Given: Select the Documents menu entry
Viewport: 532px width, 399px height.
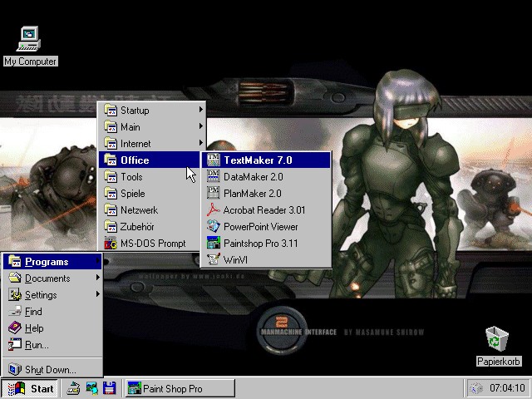Looking at the screenshot, I should (x=52, y=278).
